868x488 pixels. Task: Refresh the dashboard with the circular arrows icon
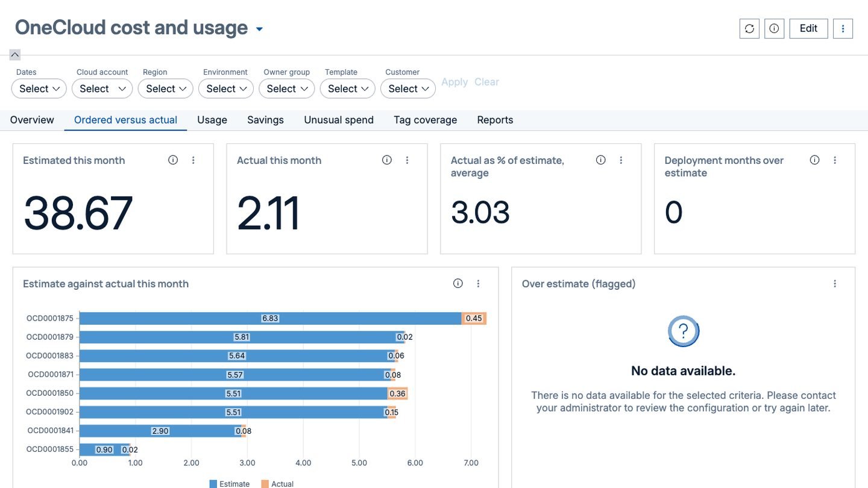(x=749, y=28)
